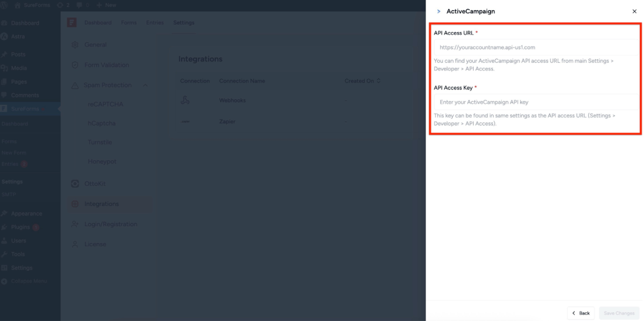This screenshot has height=321, width=644.
Task: Open Login/Registration settings section
Action: 110,224
